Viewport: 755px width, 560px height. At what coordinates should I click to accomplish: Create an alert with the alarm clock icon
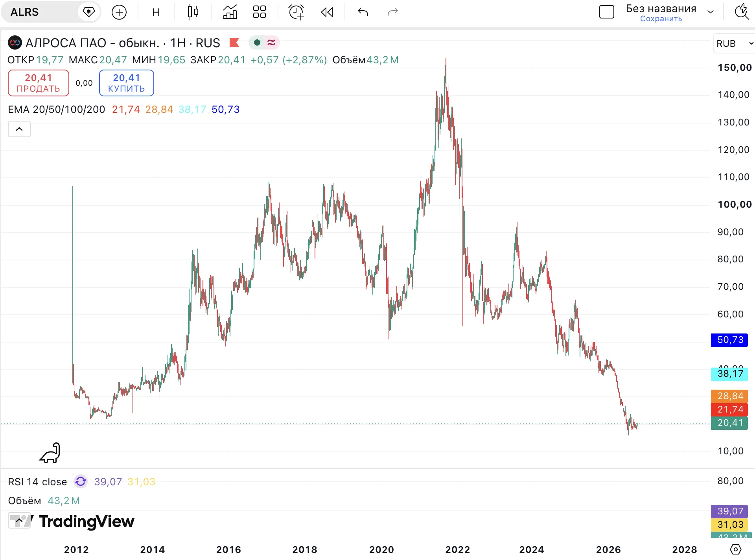click(296, 12)
